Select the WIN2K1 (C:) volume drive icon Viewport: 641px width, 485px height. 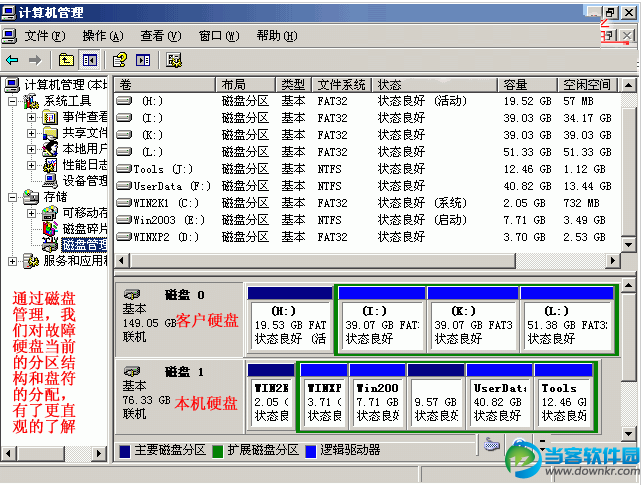(124, 202)
